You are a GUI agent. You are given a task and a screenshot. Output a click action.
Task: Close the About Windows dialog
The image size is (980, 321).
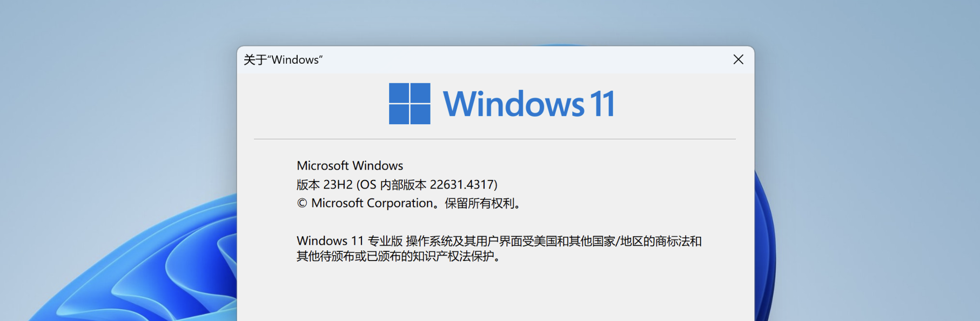pos(738,59)
